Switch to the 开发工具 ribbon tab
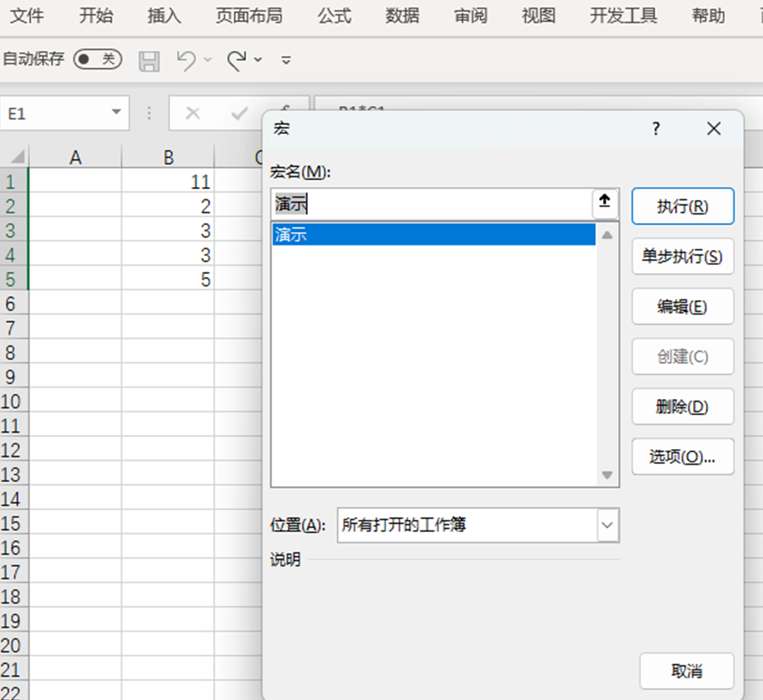Screen dimensions: 763x700 pyautogui.click(x=623, y=16)
